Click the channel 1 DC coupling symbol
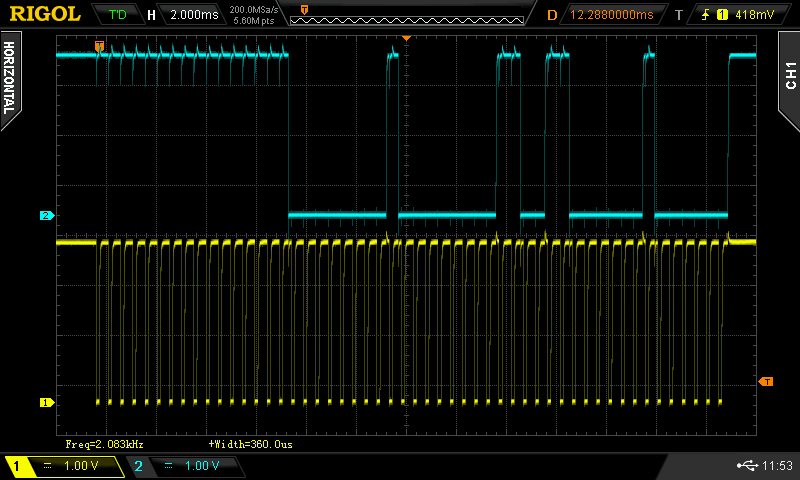The image size is (800, 480). click(47, 466)
